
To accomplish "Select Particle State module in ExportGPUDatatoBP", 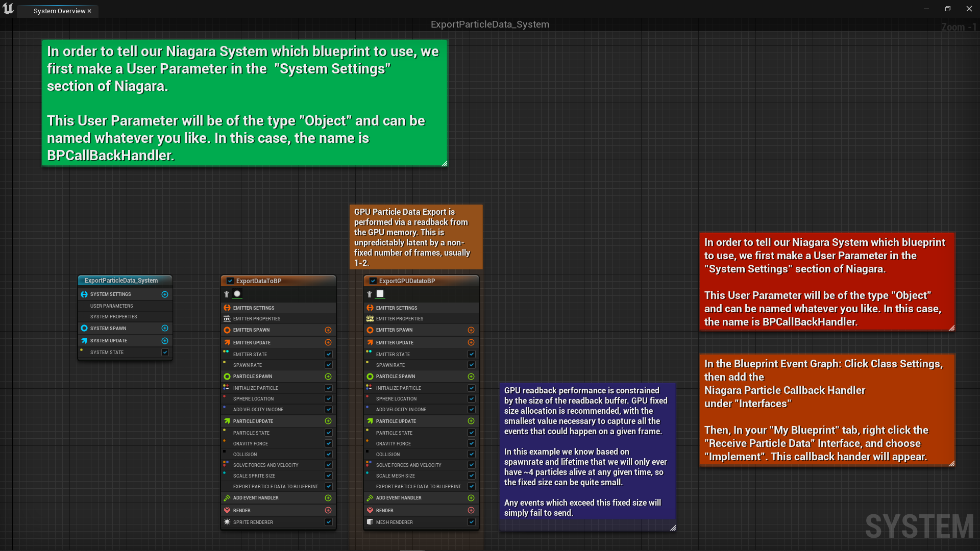I will [x=421, y=433].
